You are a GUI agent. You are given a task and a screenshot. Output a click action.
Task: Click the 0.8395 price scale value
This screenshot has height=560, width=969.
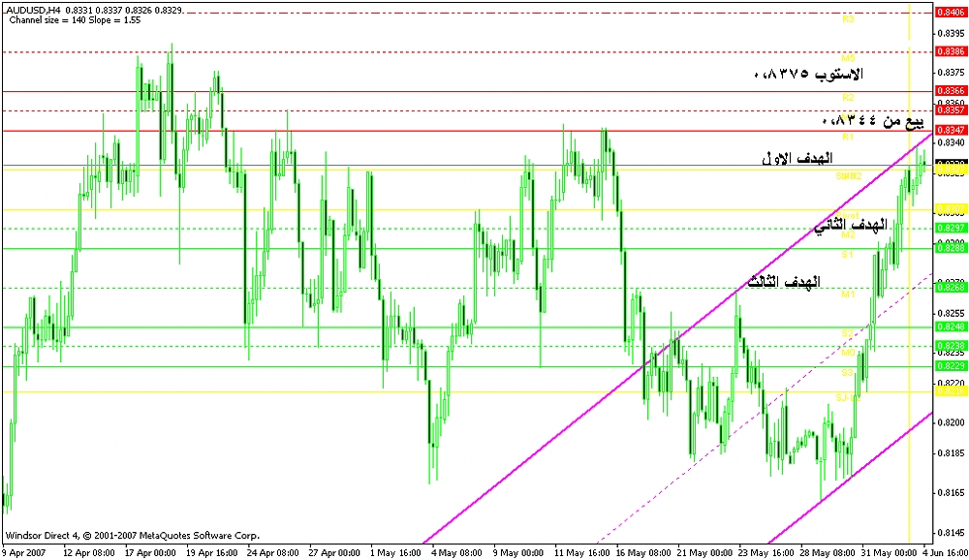(x=952, y=33)
